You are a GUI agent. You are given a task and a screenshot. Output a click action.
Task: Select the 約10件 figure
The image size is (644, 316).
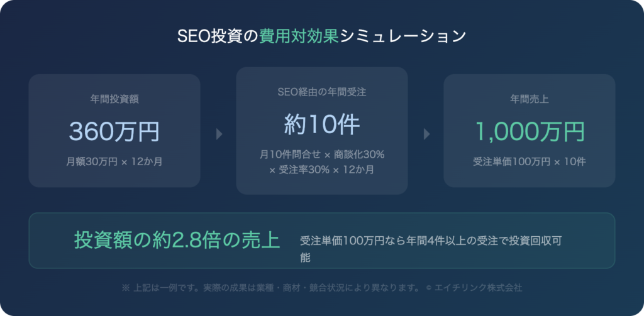coord(322,124)
